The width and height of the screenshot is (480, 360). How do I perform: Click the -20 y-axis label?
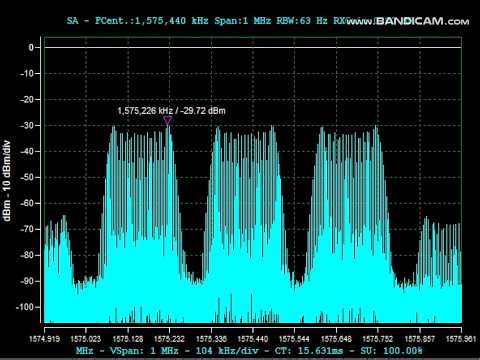tap(27, 99)
